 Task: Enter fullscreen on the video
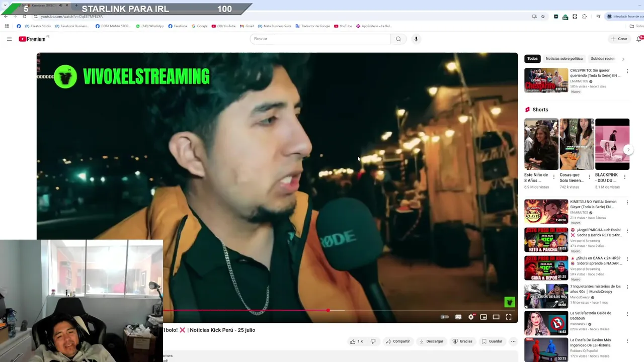pos(509,317)
